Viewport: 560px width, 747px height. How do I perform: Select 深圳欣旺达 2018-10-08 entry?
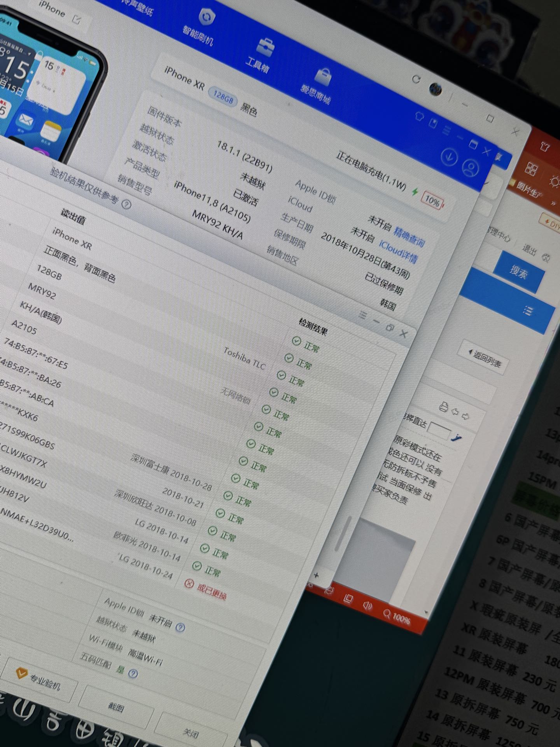[x=156, y=507]
